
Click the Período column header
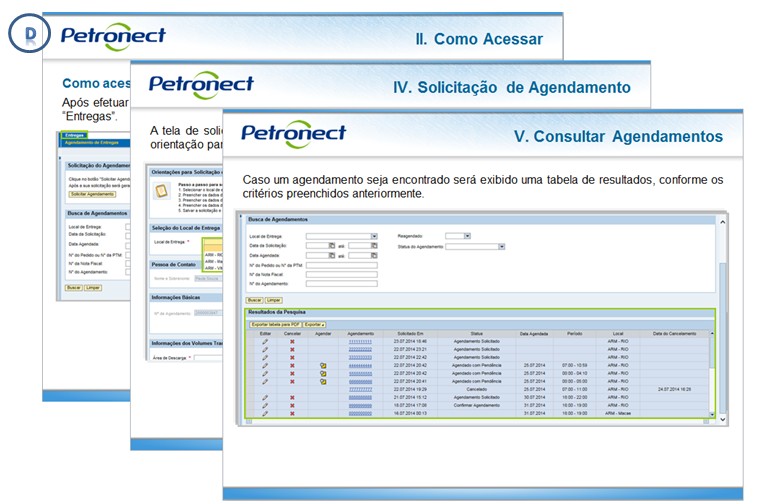click(x=574, y=334)
